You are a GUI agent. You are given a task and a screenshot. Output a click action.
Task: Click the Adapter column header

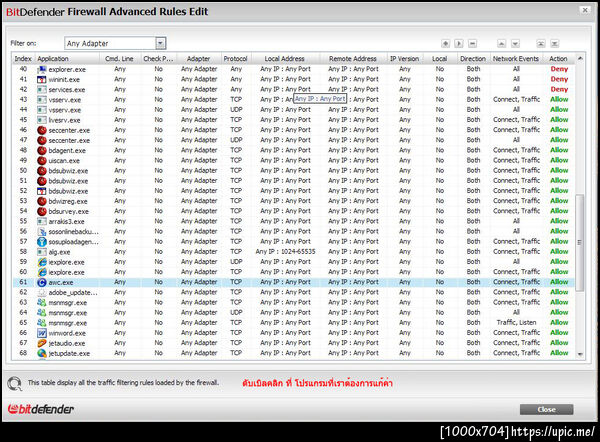point(198,59)
